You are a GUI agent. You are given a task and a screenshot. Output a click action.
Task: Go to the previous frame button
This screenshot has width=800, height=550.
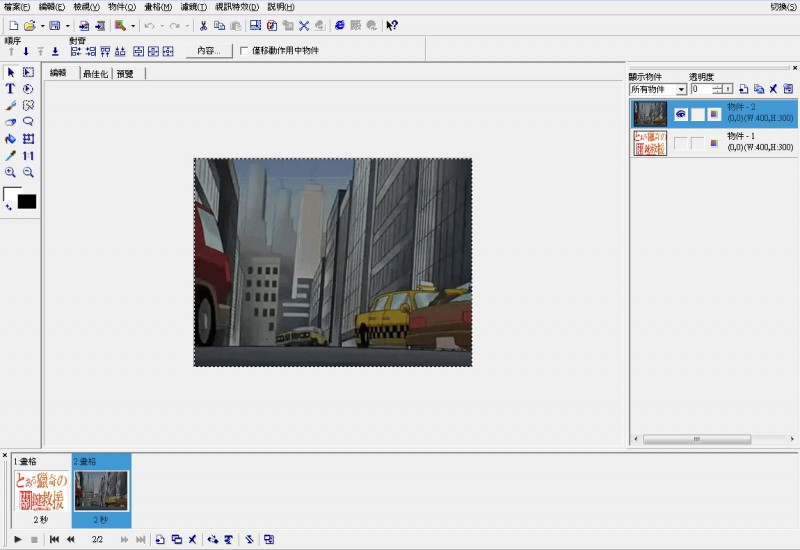[x=71, y=539]
